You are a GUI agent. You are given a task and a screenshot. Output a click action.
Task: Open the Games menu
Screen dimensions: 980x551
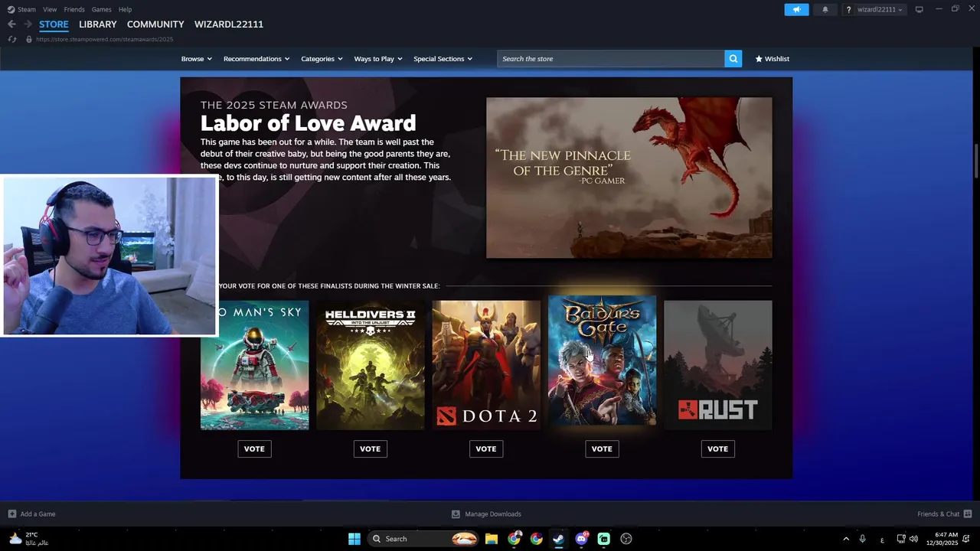101,9
